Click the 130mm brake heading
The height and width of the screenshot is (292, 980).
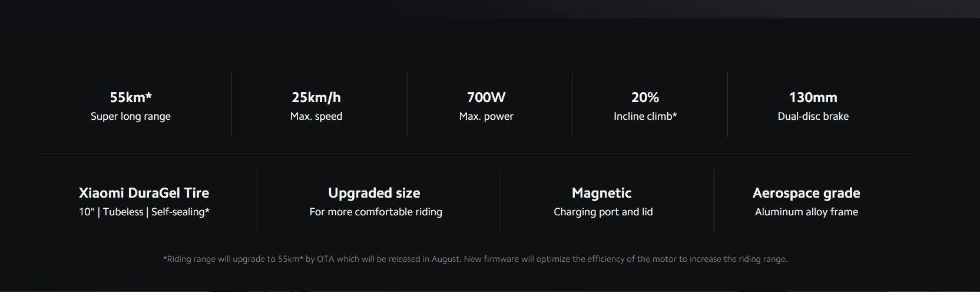pos(813,97)
